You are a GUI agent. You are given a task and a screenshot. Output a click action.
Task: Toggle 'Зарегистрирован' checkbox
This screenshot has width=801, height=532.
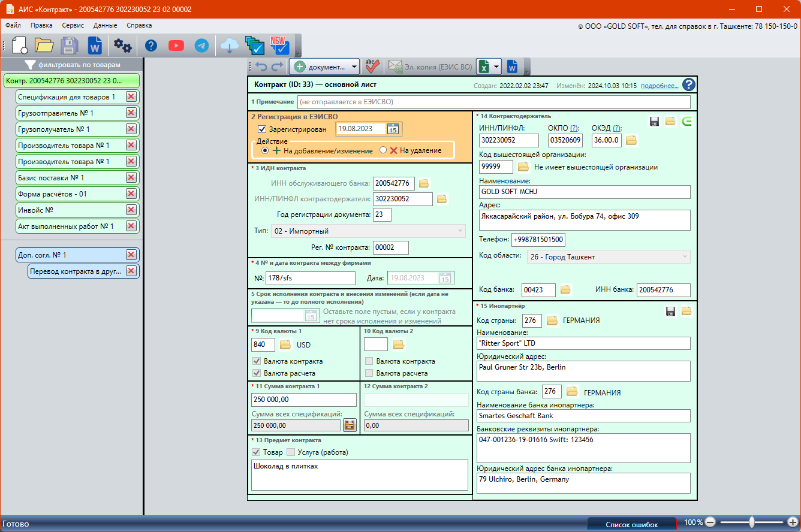click(x=261, y=129)
